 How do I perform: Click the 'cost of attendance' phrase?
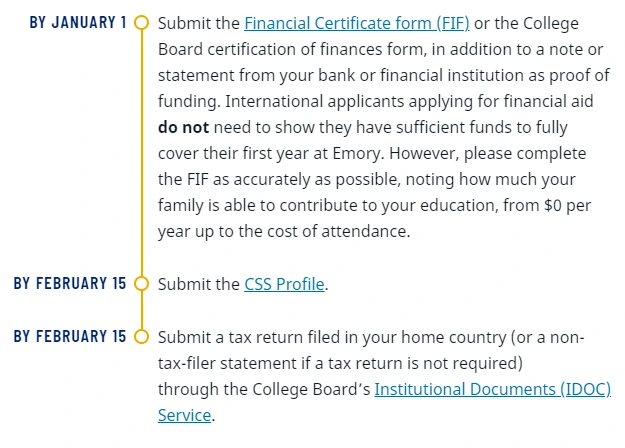point(346,231)
